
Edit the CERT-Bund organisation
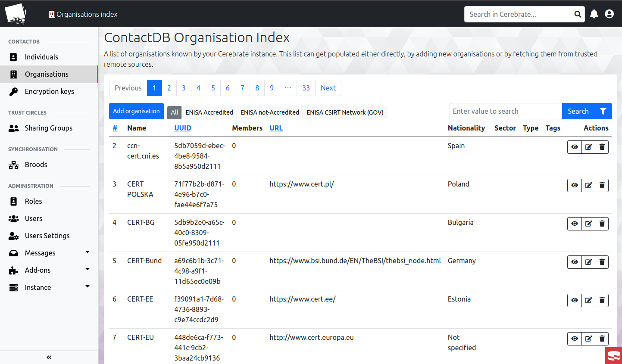point(588,262)
